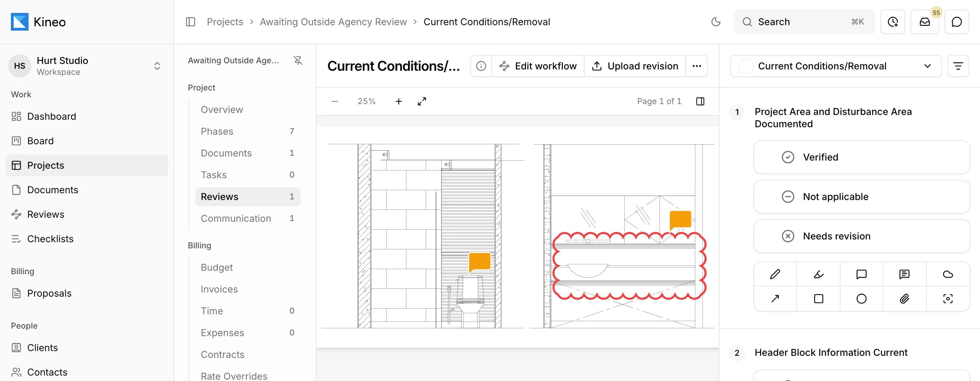980x381 pixels.
Task: Click the paperclip attachment tool
Action: pyautogui.click(x=904, y=298)
